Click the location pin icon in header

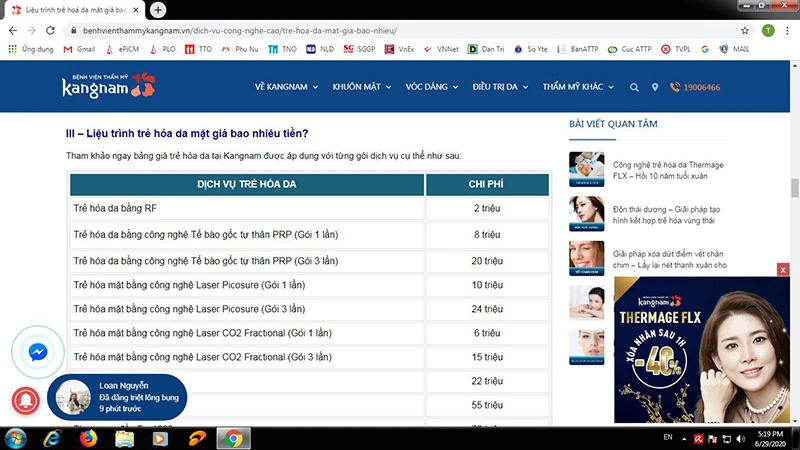655,87
